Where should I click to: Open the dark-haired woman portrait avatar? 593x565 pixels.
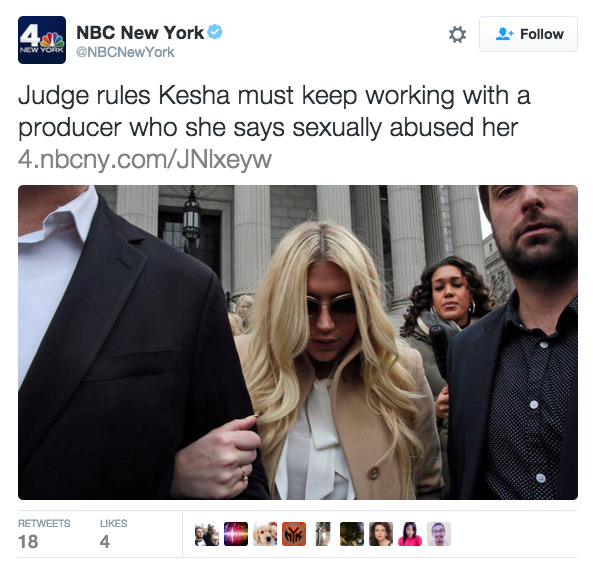pos(381,534)
